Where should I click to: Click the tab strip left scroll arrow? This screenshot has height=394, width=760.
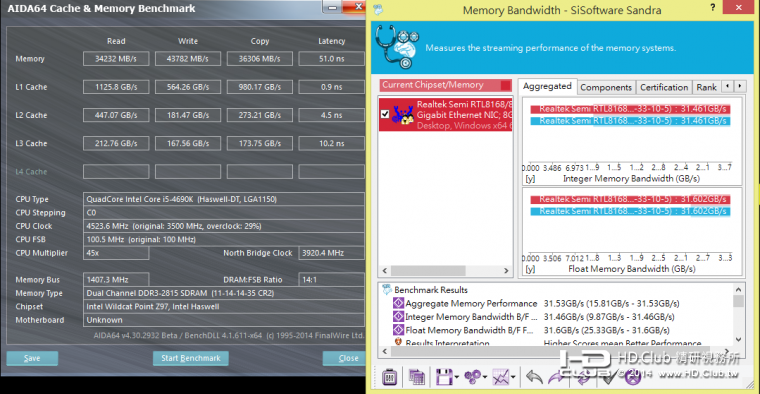728,86
